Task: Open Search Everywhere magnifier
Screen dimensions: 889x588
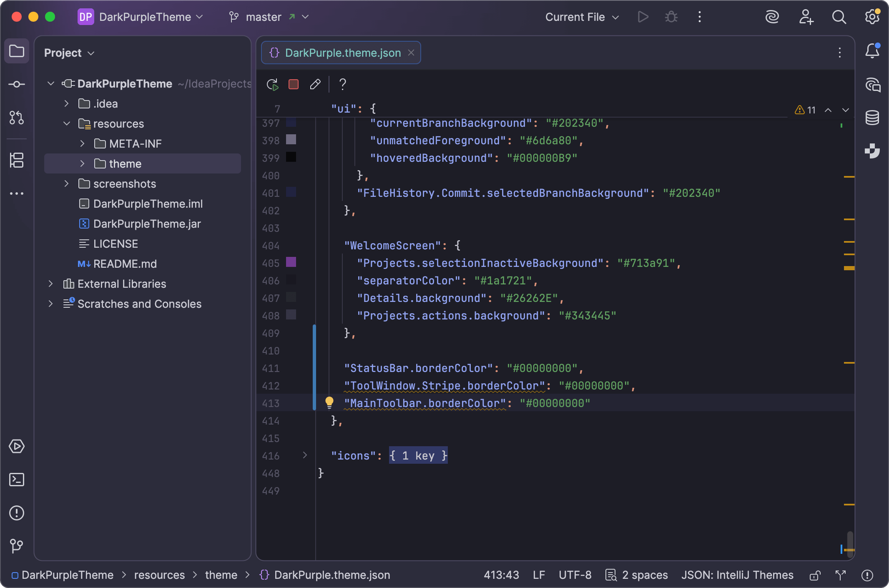Action: pos(839,17)
